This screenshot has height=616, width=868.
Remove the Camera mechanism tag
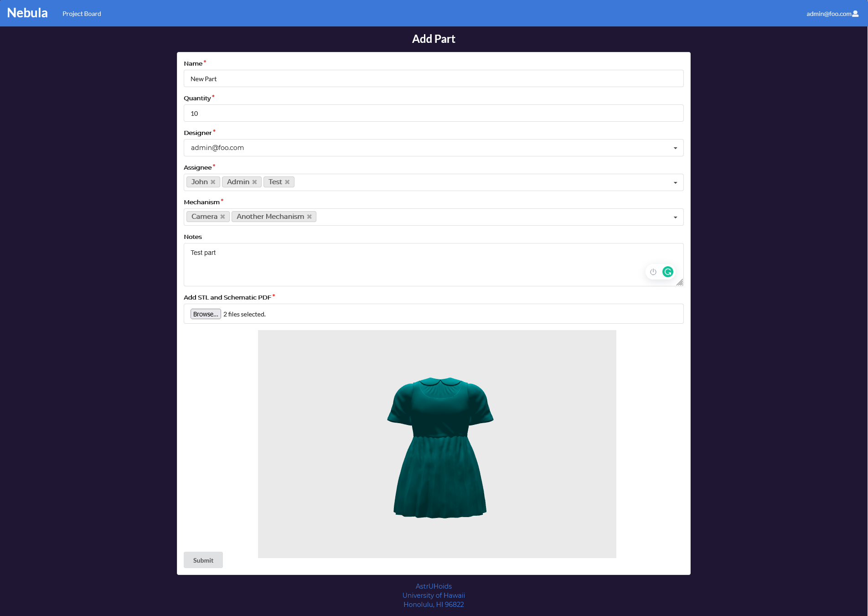222,217
